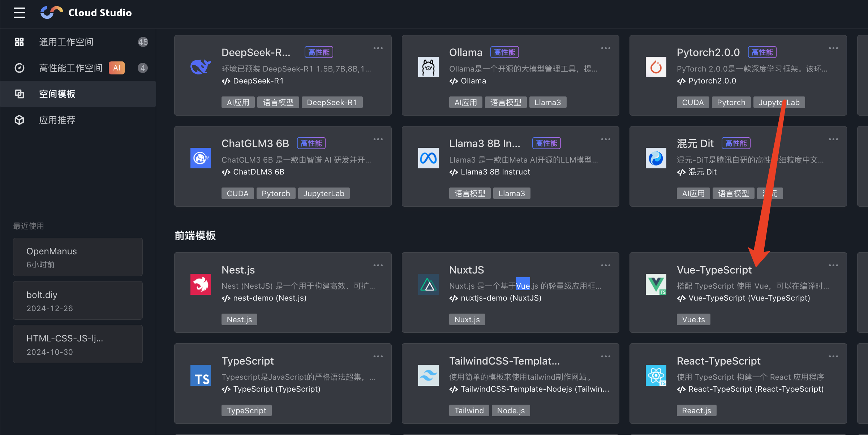
Task: Click the 混元 Dit blue swirl icon
Action: coord(656,158)
